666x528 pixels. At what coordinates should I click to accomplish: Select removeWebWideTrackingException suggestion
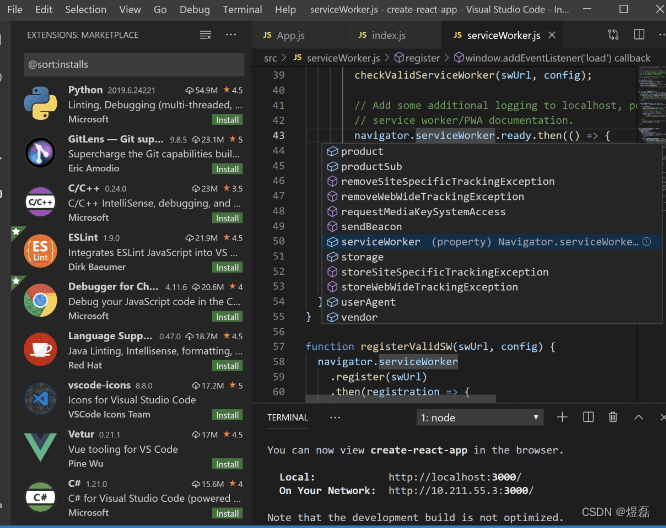coord(492,197)
